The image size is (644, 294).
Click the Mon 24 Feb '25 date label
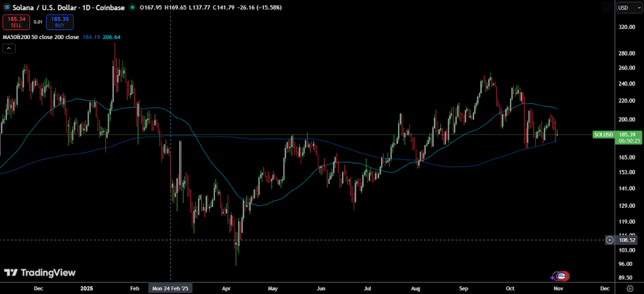(x=171, y=288)
